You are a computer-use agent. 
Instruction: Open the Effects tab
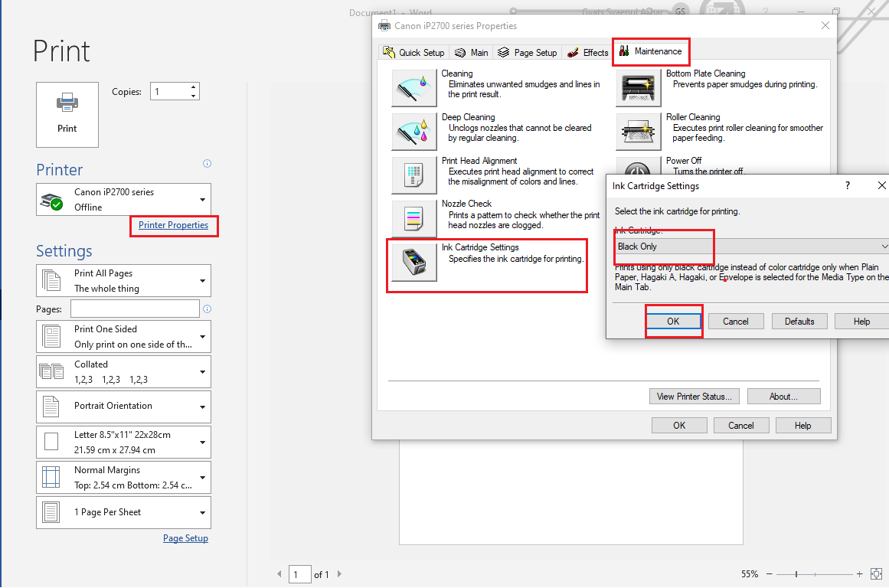(588, 52)
